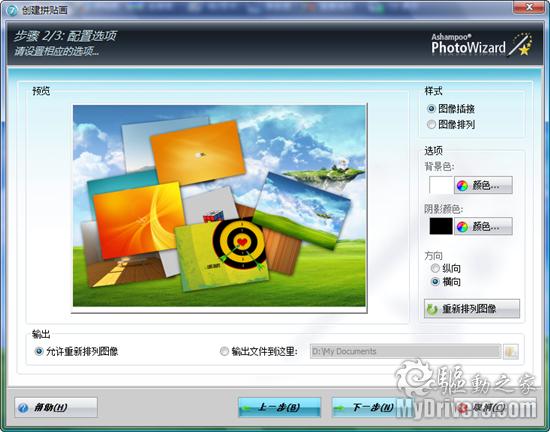The image size is (550, 432).
Task: Close the 创建拼贴画 window
Action: click(529, 7)
